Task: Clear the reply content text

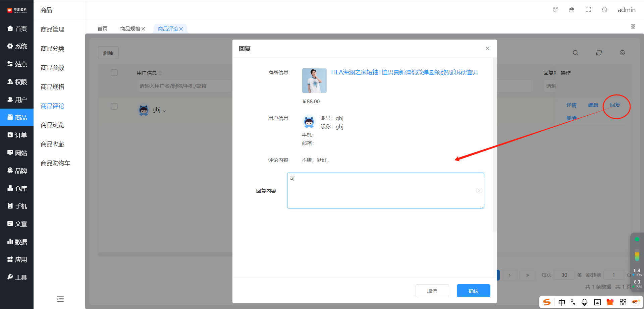Action: point(479,190)
